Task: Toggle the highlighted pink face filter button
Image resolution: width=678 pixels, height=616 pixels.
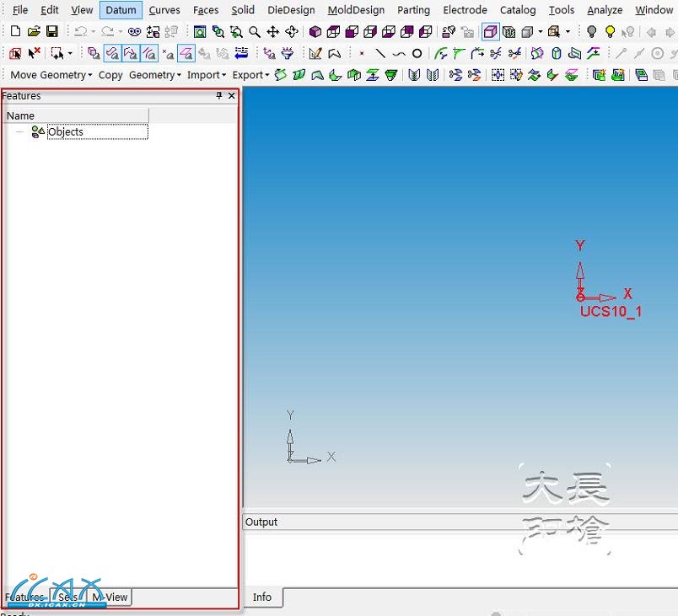Action: pos(186,53)
